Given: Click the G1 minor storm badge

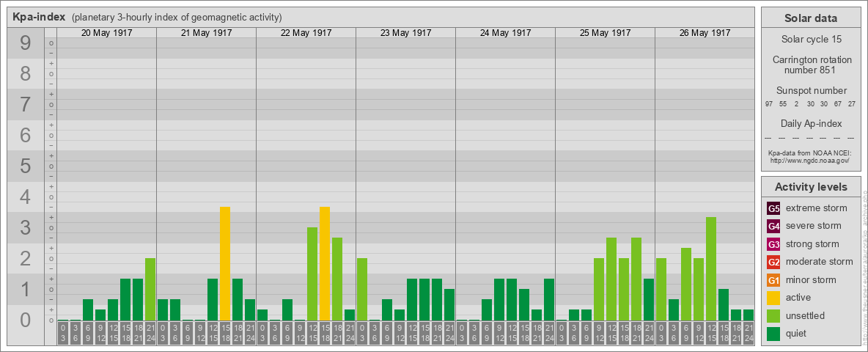Looking at the screenshot, I should [x=773, y=280].
